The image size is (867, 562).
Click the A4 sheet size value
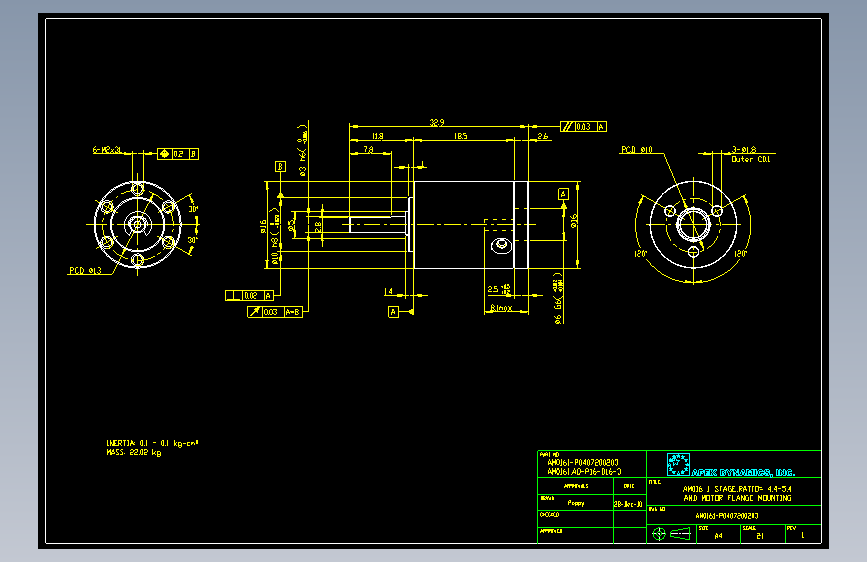pos(718,536)
